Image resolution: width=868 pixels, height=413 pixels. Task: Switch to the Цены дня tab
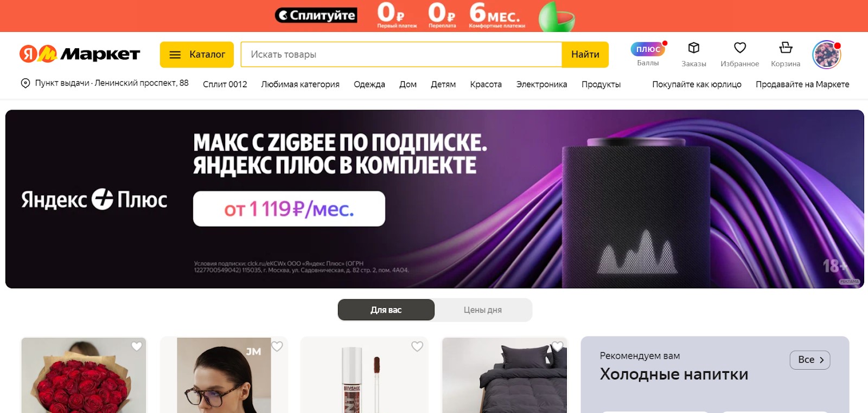(x=483, y=310)
